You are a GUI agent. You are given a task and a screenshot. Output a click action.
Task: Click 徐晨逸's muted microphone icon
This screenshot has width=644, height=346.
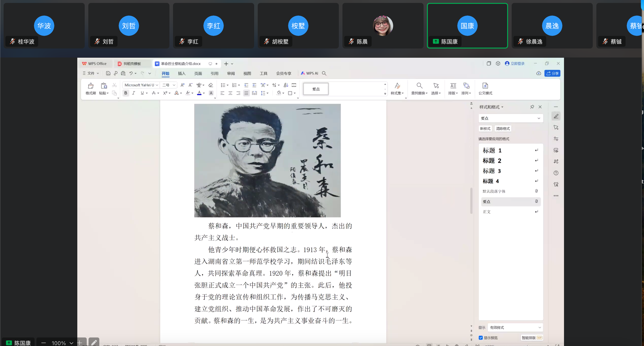point(520,42)
